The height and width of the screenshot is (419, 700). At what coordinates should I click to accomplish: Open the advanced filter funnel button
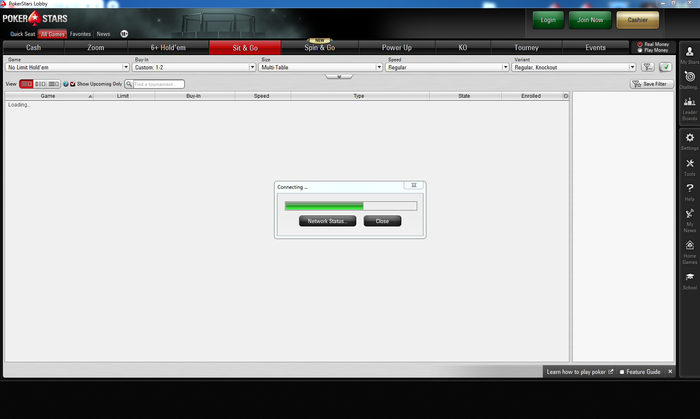647,67
